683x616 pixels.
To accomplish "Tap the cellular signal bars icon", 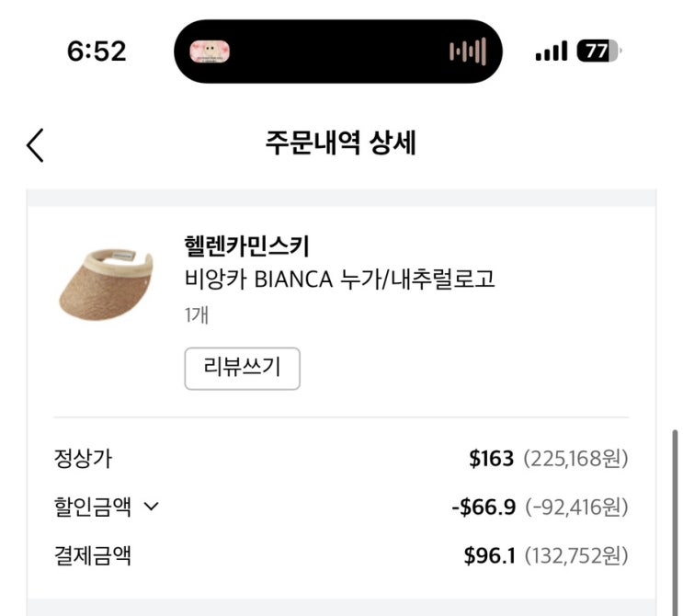I will pyautogui.click(x=551, y=51).
